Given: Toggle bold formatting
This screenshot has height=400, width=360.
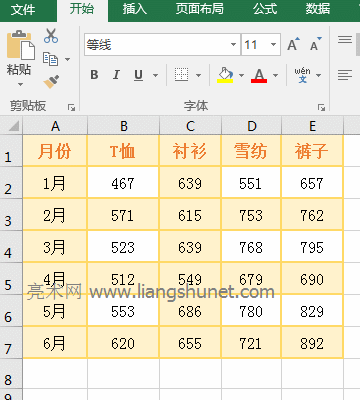Looking at the screenshot, I should click(x=94, y=75).
